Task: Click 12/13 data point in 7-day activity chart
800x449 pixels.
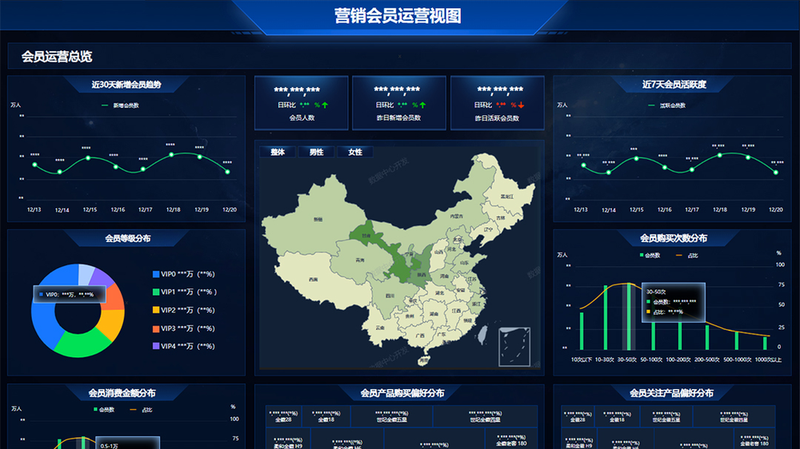Action: click(x=584, y=165)
